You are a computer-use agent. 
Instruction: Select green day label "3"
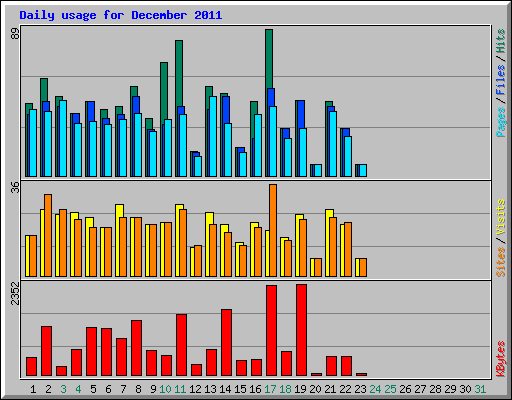tap(63, 389)
